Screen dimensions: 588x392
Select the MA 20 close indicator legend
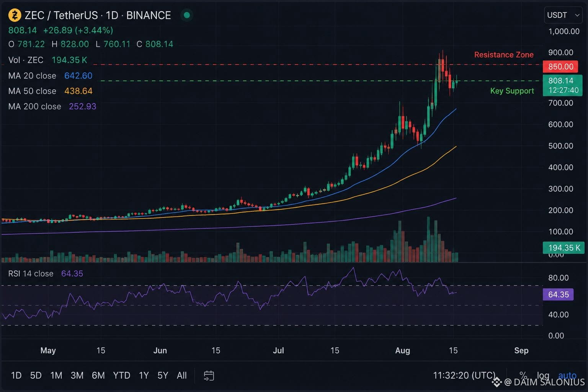point(32,76)
